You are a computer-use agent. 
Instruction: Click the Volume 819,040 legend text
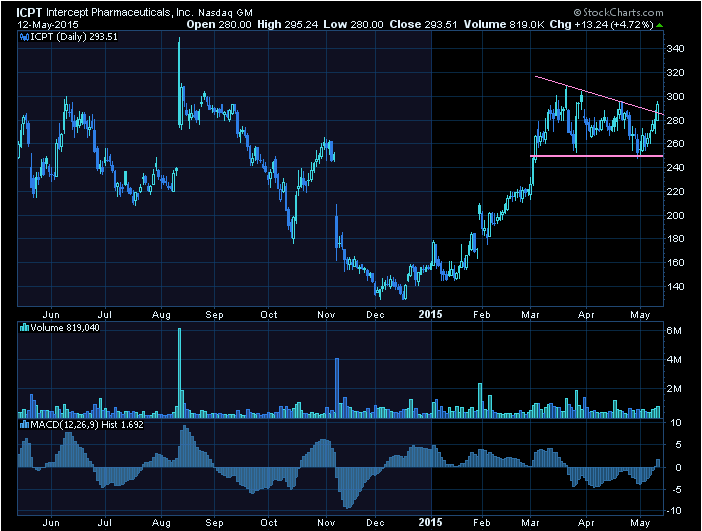coord(65,328)
